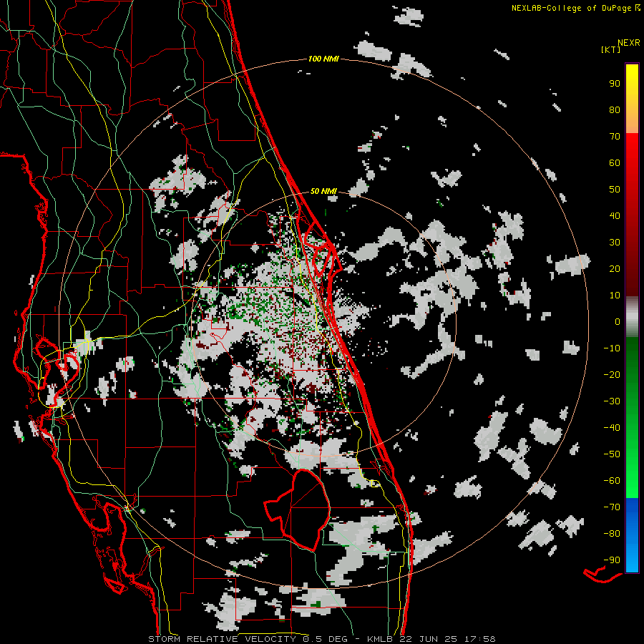Image resolution: width=644 pixels, height=644 pixels.
Task: Select the -90 scale value
Action: [612, 560]
